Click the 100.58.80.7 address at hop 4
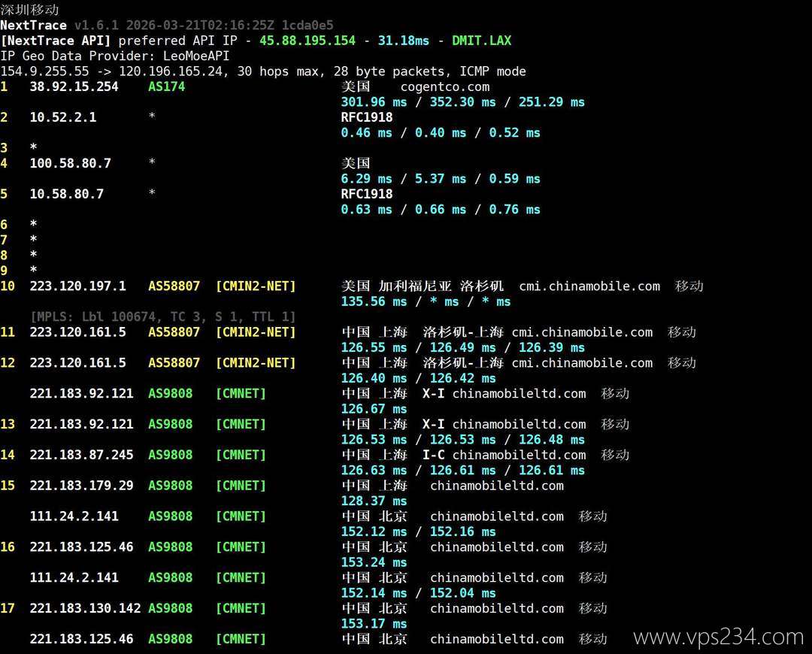Screen dimensions: 812x654 coord(70,163)
